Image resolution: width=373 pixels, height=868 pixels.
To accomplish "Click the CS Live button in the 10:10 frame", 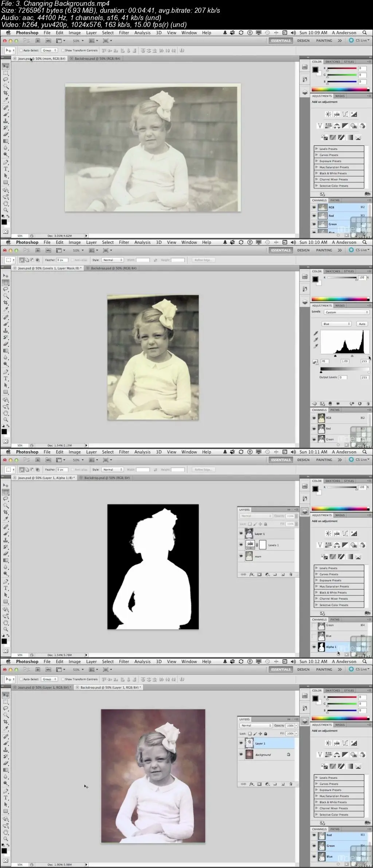I will click(359, 250).
